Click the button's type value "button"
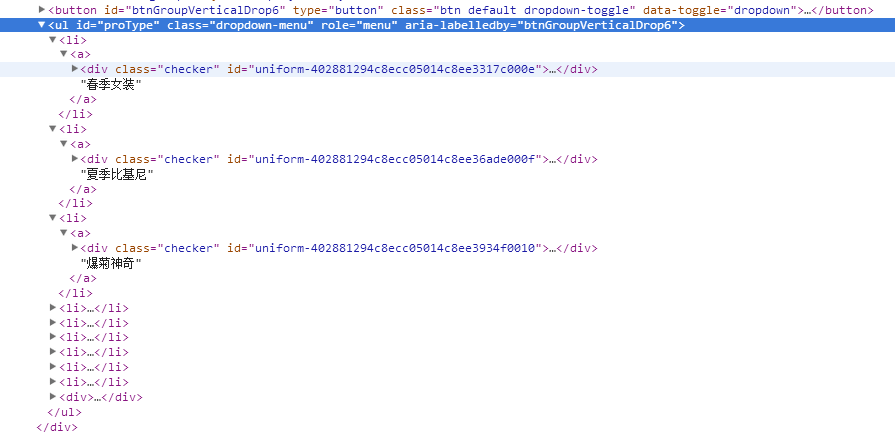This screenshot has height=436, width=895. [x=355, y=10]
